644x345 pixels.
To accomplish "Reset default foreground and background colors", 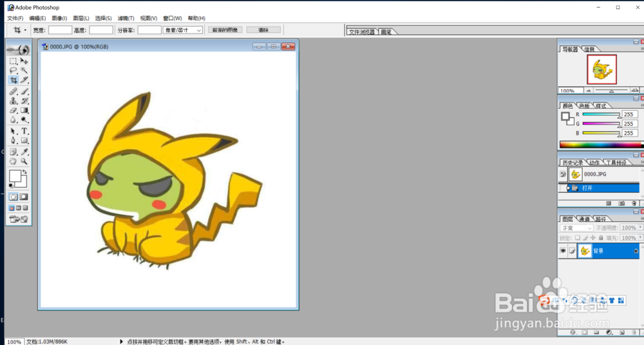I will click(x=11, y=186).
